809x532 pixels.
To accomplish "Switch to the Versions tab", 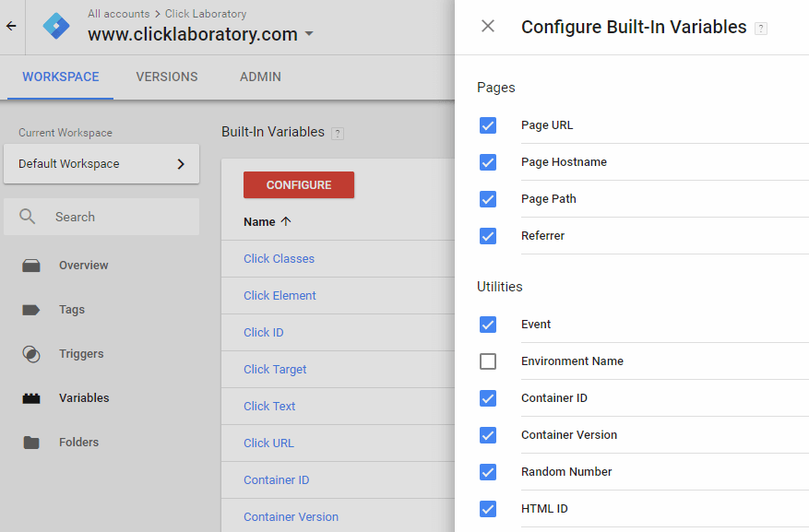I will 167,77.
